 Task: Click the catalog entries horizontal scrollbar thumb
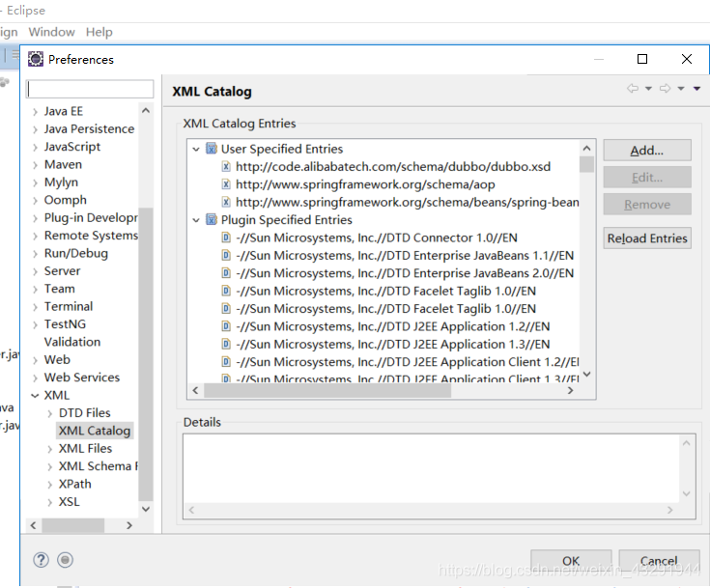tap(327, 391)
